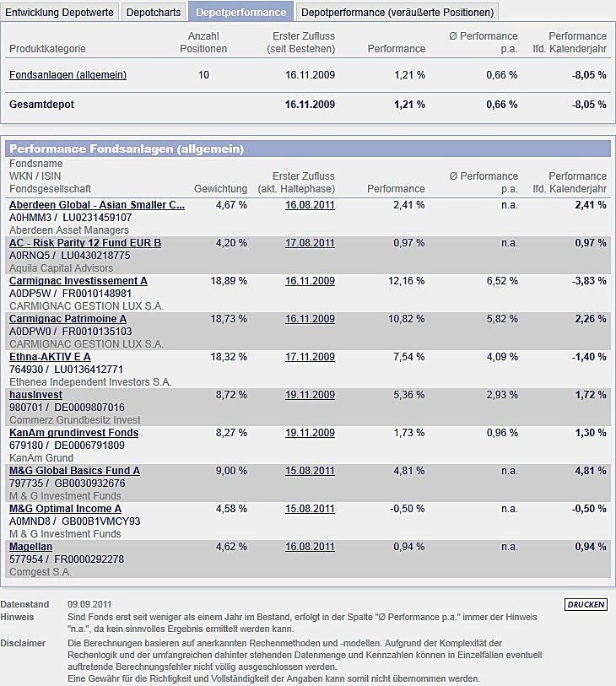616x686 pixels.
Task: Click KanAm grundinvest Fonds link
Action: pyautogui.click(x=73, y=433)
